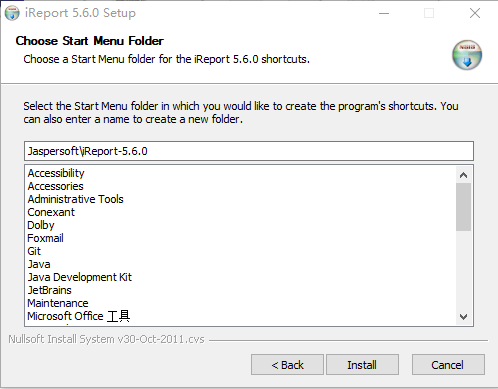The image size is (498, 389).
Task: Choose the Maintenance folder entry
Action: pos(58,303)
